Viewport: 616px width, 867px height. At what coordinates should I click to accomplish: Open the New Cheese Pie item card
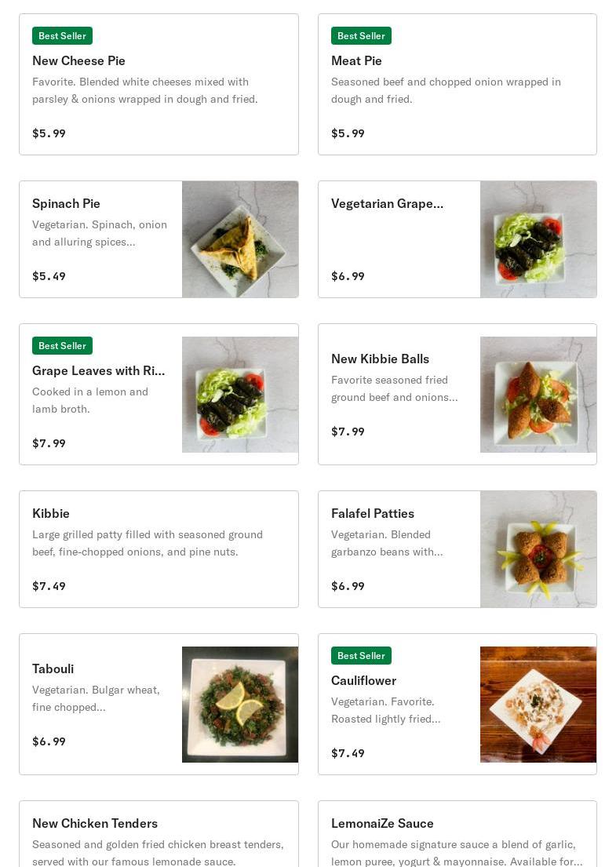coord(159,84)
